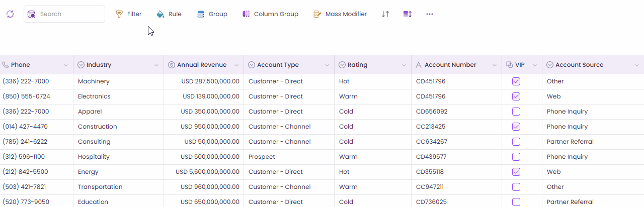Click the Mass Modifier button
This screenshot has width=644, height=207.
coord(340,14)
